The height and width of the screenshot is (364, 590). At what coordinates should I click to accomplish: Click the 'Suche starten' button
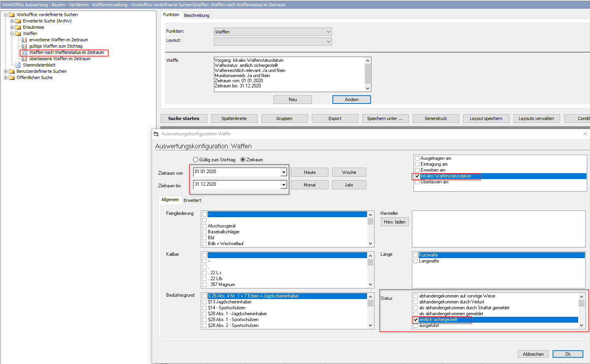pos(184,118)
